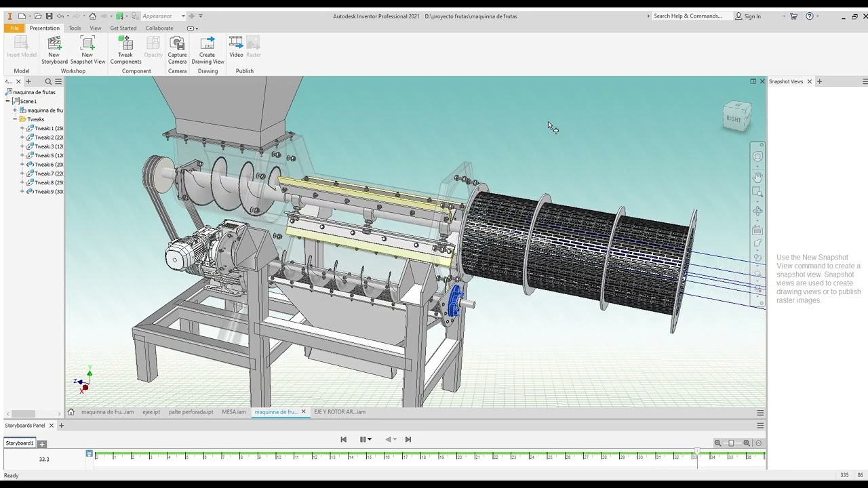
Task: Switch to the ejee.ipt document tab
Action: tap(151, 412)
